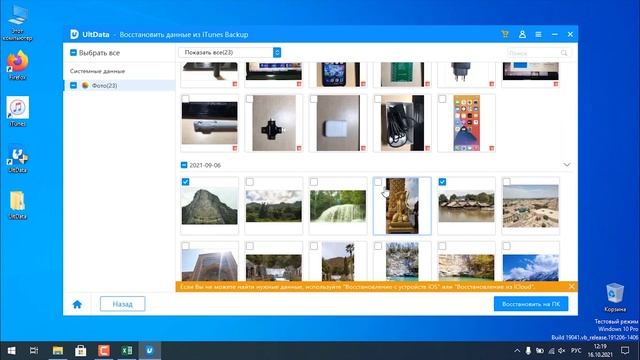The width and height of the screenshot is (640, 360).
Task: Open iTunes desktop shortcut
Action: [17, 111]
